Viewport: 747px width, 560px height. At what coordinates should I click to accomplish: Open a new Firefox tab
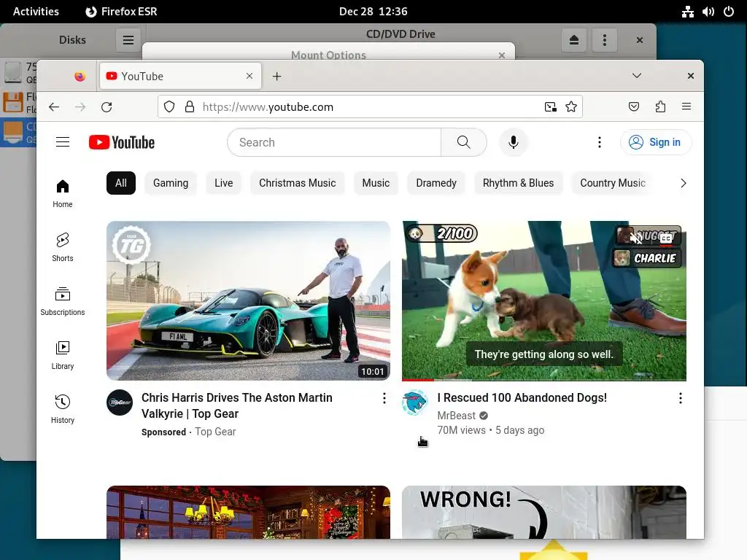coord(276,76)
